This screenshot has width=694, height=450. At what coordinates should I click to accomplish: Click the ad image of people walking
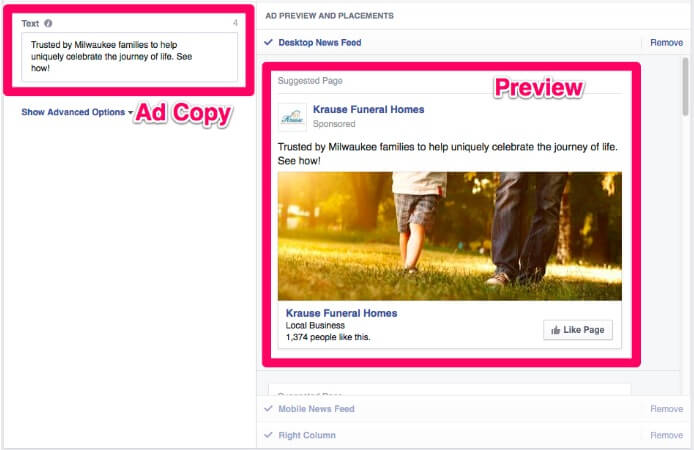click(x=450, y=236)
